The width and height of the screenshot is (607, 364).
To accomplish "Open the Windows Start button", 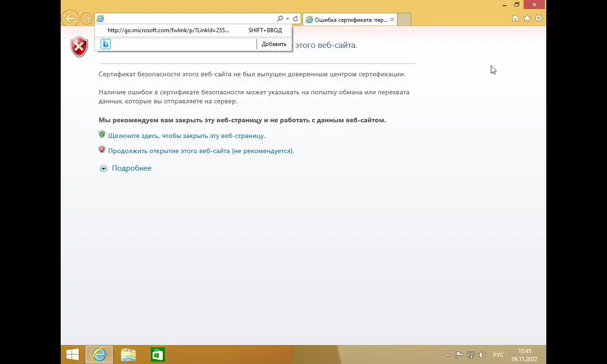I will tap(73, 355).
